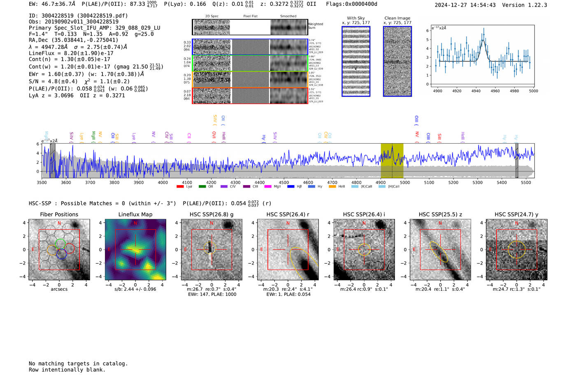Click 'No matching targets in catalog.' message
Viewport: 576px width, 392px height.
coord(78,364)
